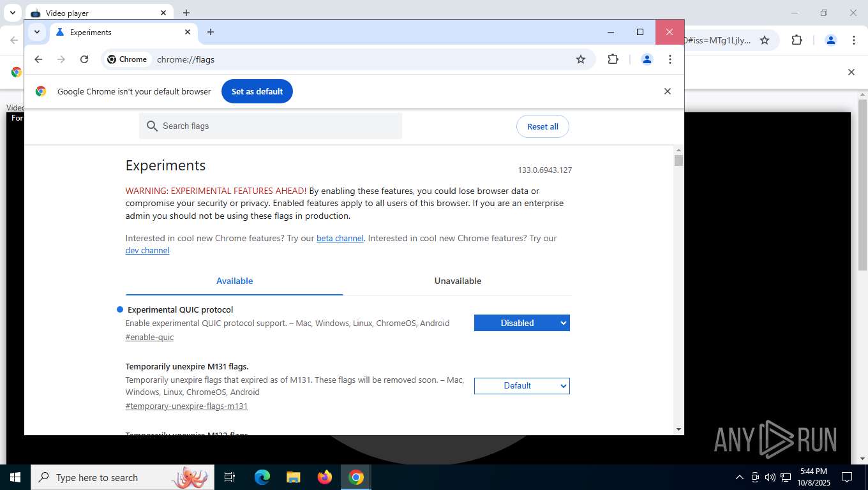Open the dev channel link
Viewport: 868px width, 490px height.
pos(147,251)
